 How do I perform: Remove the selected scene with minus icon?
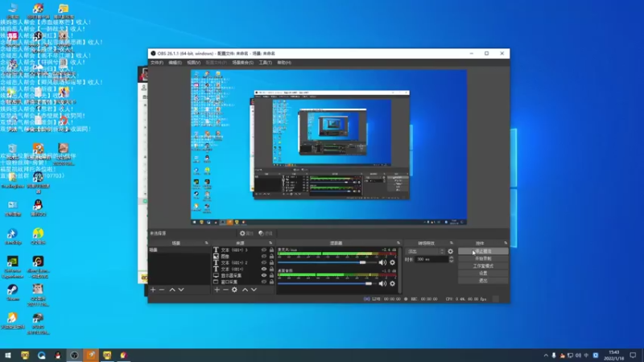162,290
